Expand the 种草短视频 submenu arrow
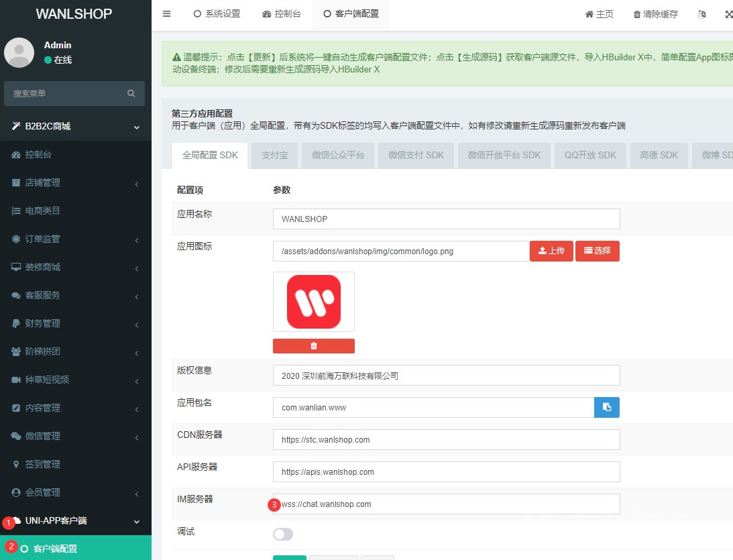 click(137, 381)
